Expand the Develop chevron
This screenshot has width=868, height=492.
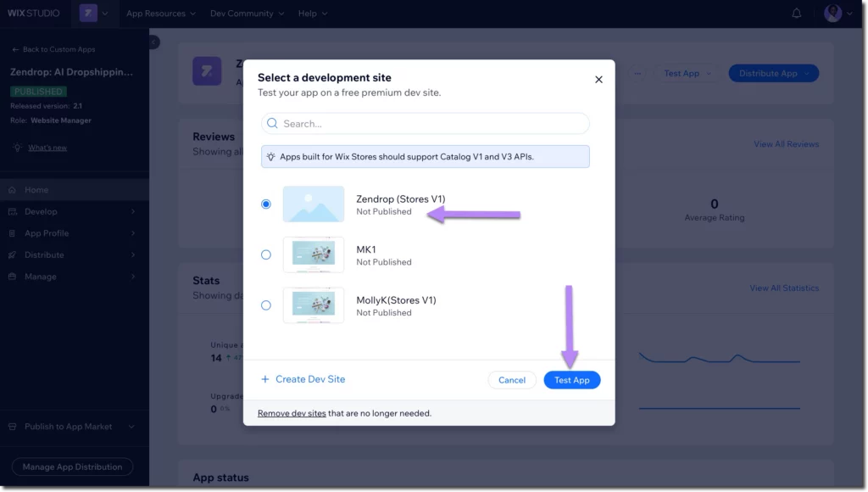click(133, 211)
